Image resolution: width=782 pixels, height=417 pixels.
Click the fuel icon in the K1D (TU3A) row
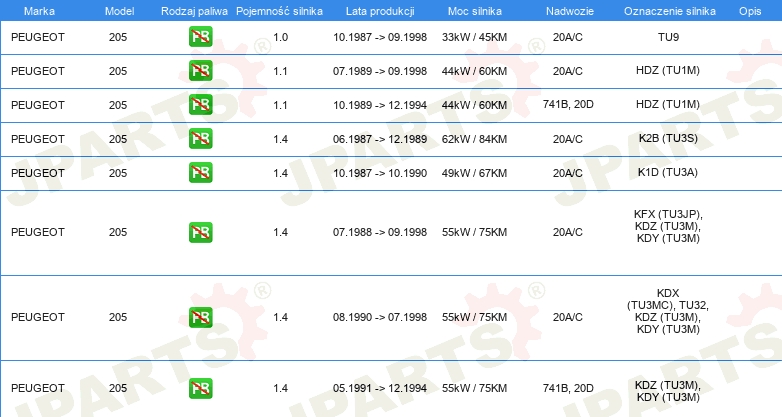200,173
